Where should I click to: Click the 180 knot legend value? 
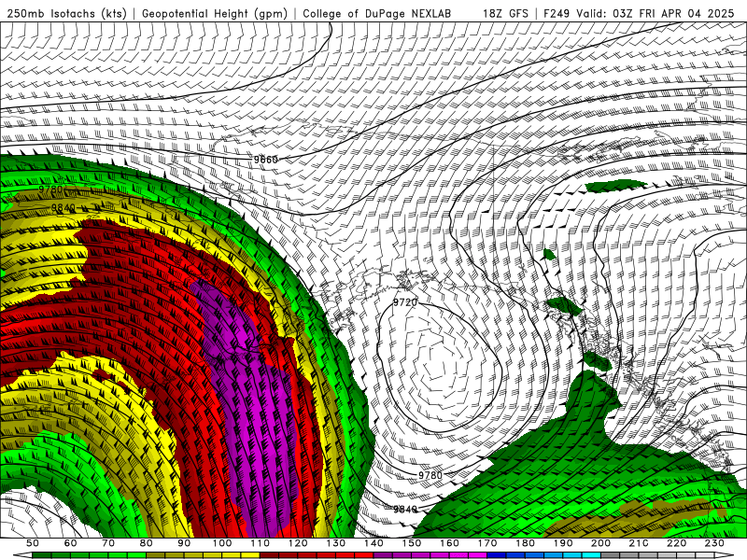tap(525, 543)
